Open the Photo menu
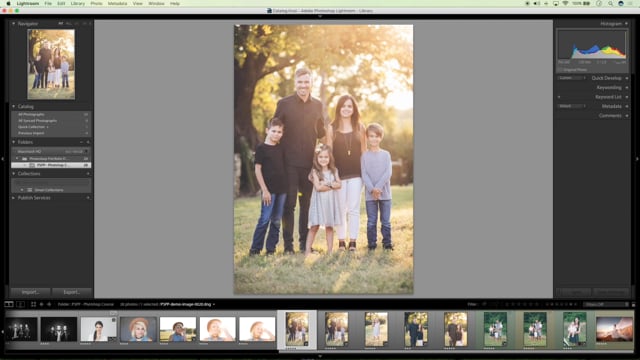 coord(96,3)
